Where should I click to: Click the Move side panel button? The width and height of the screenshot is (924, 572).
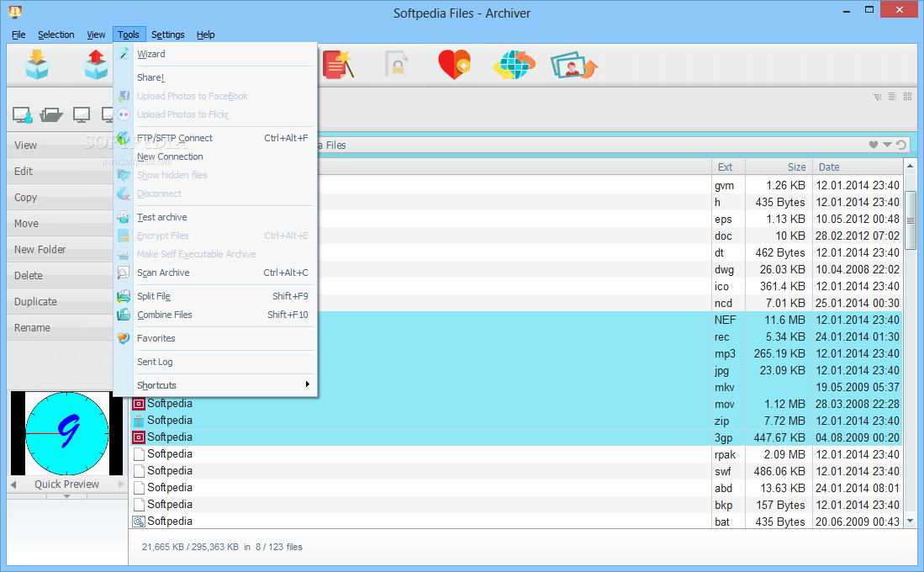(60, 223)
